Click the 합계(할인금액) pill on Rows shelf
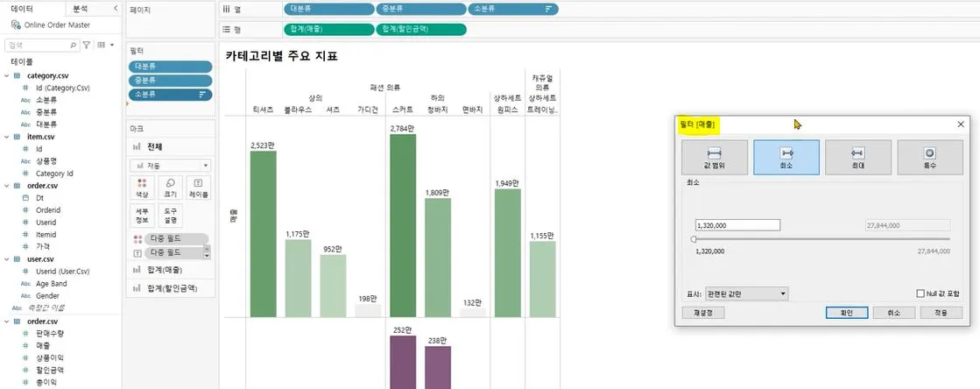 click(420, 30)
